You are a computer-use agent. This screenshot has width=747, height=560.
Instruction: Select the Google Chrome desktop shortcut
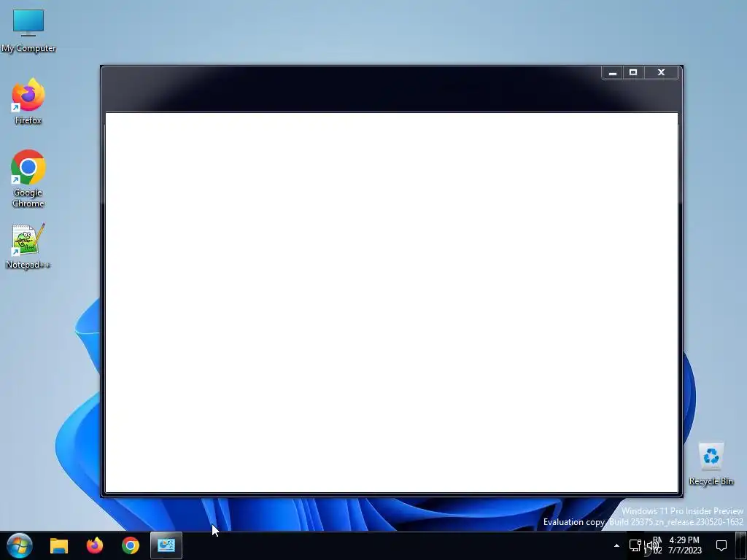point(28,179)
